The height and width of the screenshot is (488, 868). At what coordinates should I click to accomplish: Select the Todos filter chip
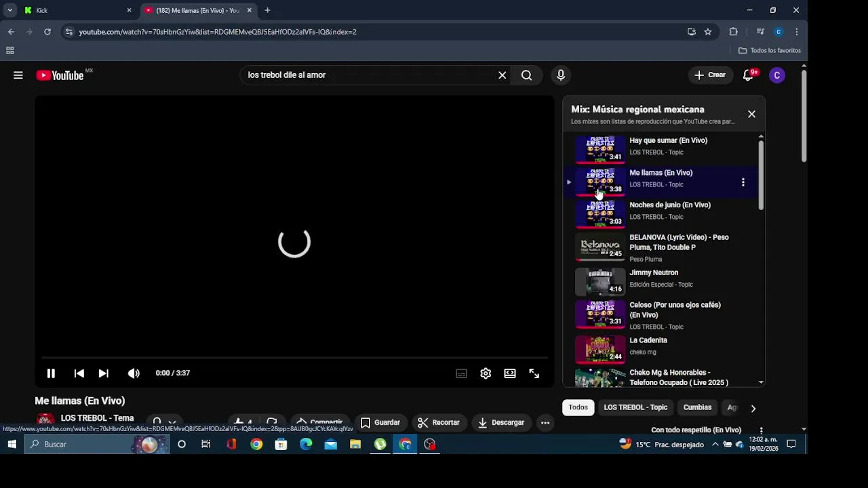578,407
